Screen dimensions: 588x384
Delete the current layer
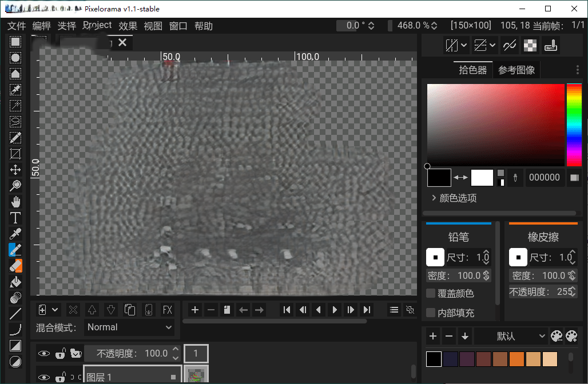[73, 310]
